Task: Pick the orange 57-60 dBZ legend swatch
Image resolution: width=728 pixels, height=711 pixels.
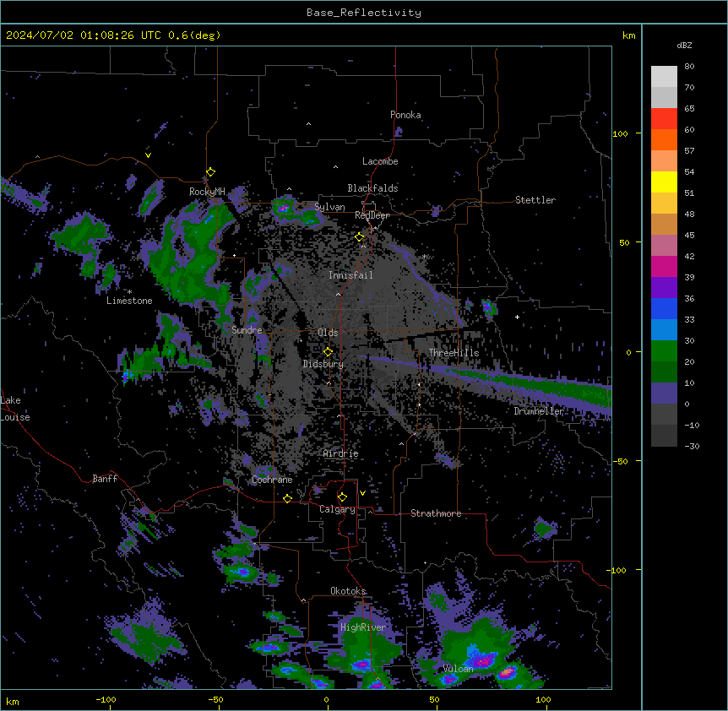Action: point(664,139)
